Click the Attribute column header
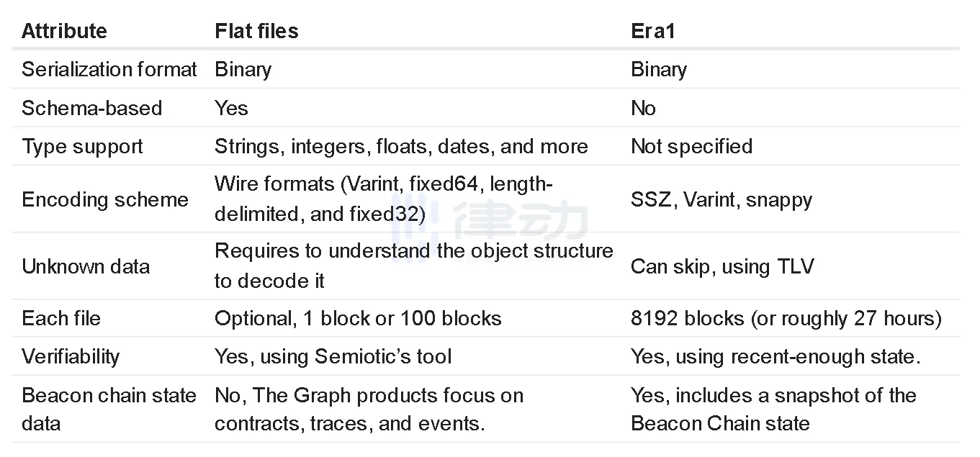980x457 pixels. coord(64,31)
